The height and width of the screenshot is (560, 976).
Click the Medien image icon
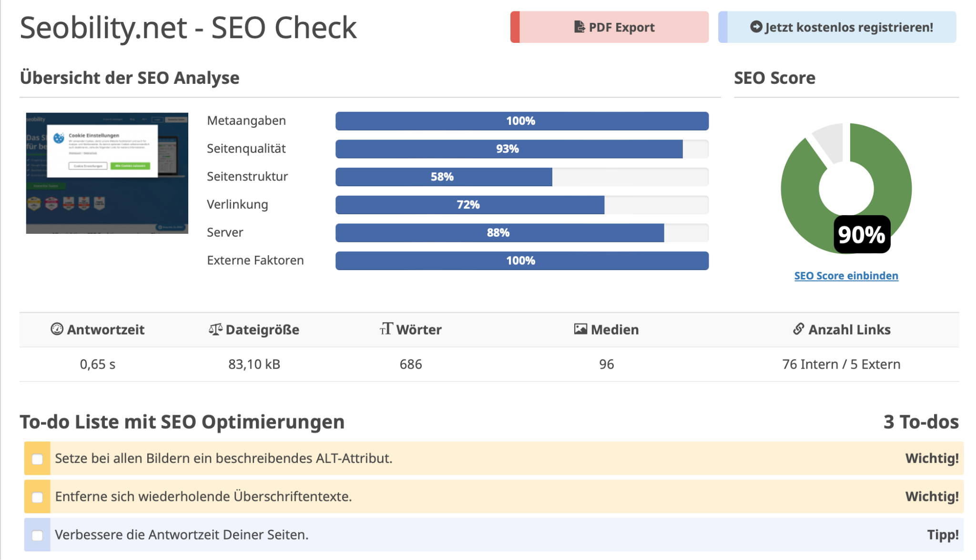click(x=580, y=329)
